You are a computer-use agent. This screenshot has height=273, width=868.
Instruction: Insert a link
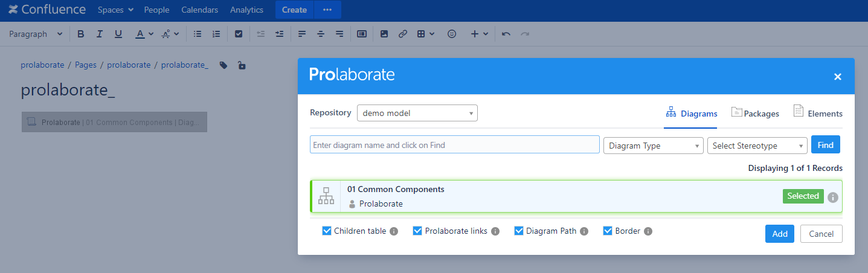click(x=402, y=34)
